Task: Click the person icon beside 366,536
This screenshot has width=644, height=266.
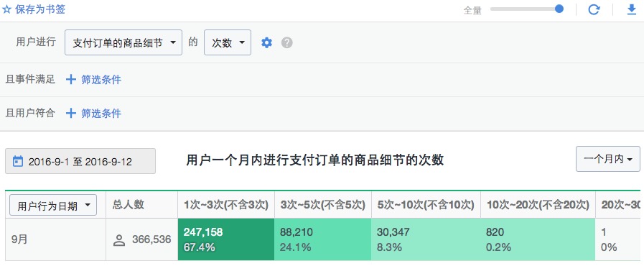Action: pyautogui.click(x=119, y=240)
